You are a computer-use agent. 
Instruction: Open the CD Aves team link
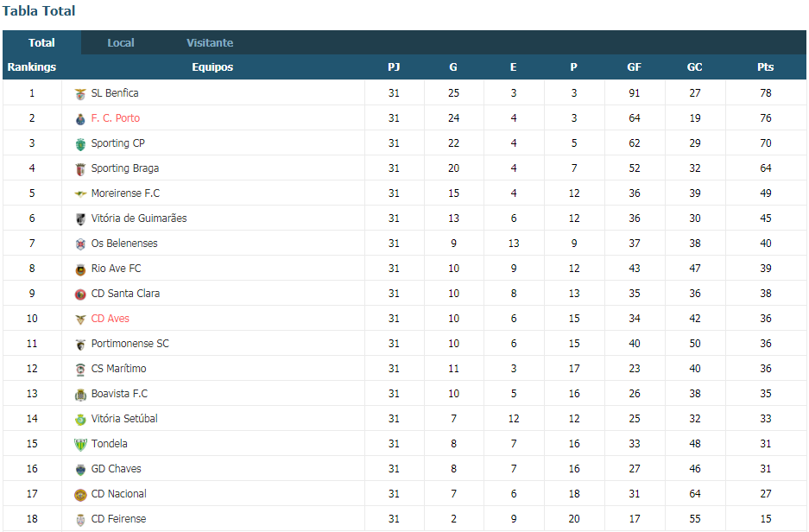pos(111,319)
